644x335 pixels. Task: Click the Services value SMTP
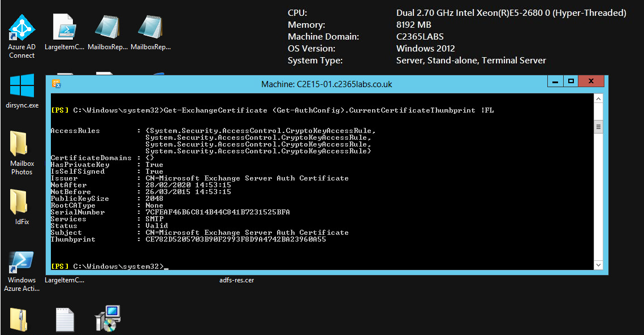pyautogui.click(x=154, y=218)
